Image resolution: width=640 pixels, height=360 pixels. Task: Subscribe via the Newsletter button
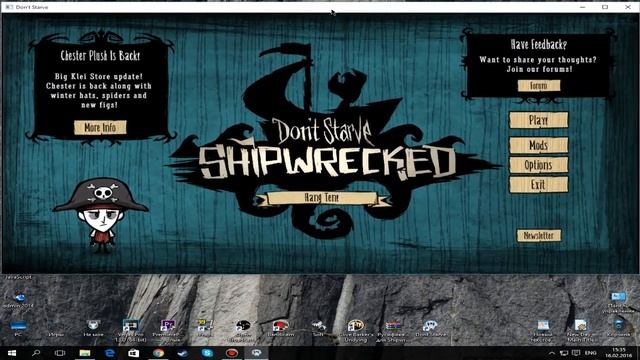539,236
